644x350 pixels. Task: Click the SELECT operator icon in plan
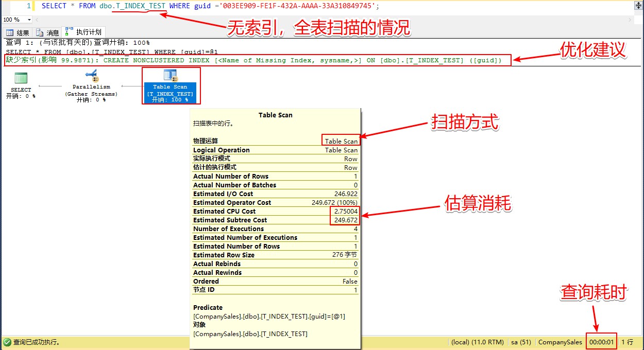(21, 78)
